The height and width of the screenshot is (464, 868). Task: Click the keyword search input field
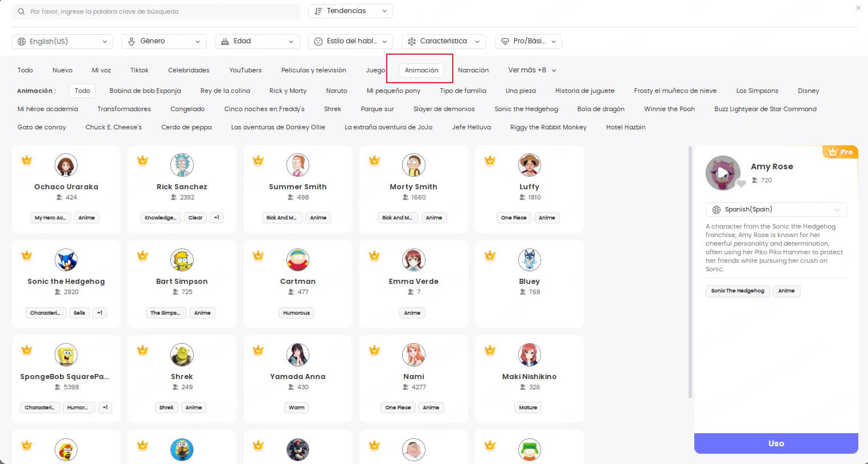pyautogui.click(x=156, y=11)
